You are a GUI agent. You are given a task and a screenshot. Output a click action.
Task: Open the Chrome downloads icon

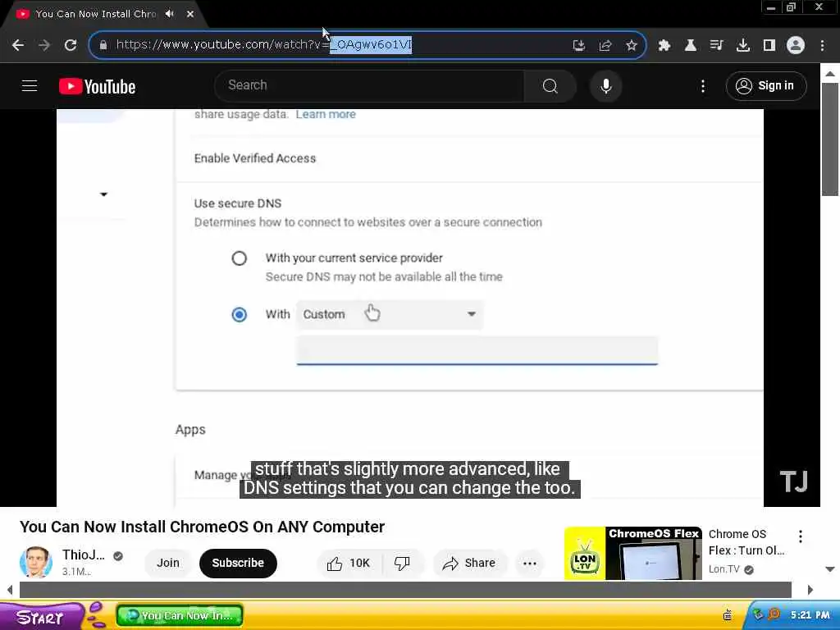pos(743,45)
